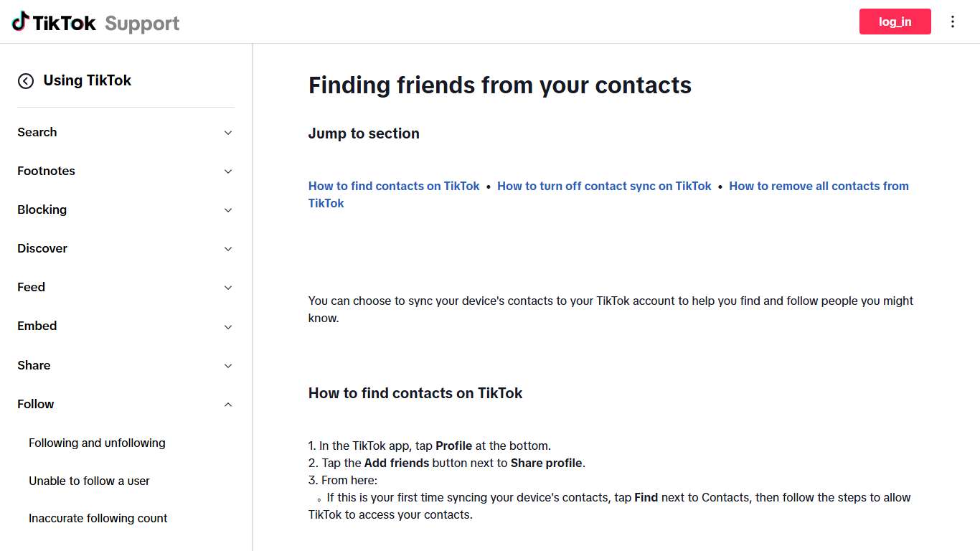Jump to turn off contact sync section
Viewport: 980px width, 551px height.
click(604, 186)
